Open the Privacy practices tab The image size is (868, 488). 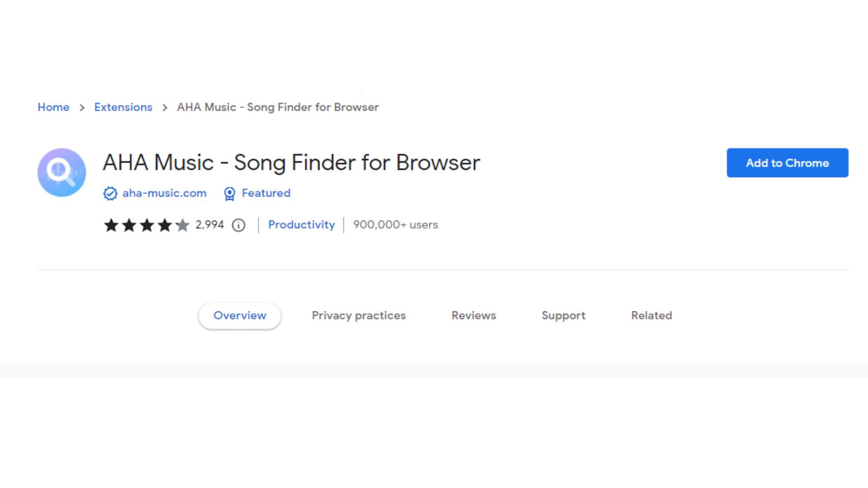point(359,315)
